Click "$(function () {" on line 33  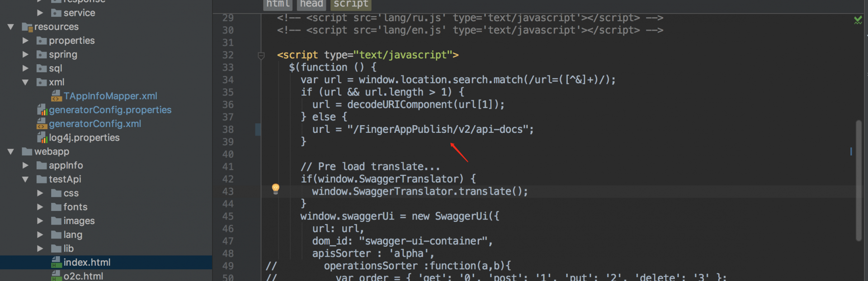333,68
